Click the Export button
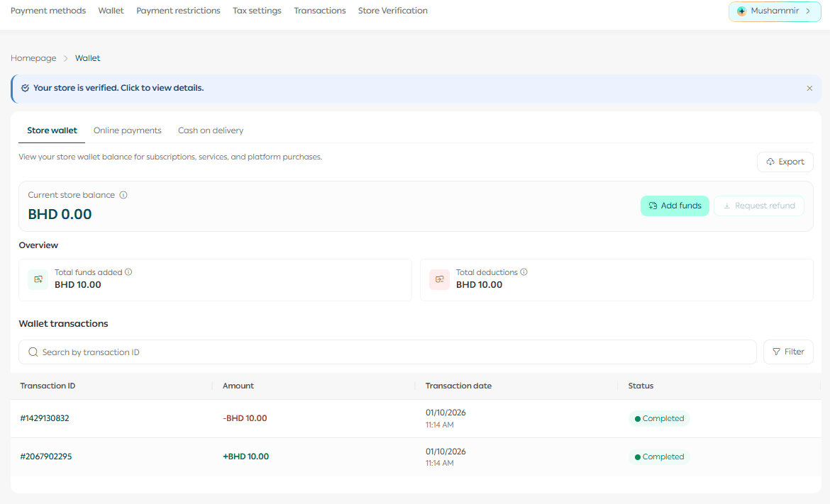The width and height of the screenshot is (830, 504). coord(785,162)
